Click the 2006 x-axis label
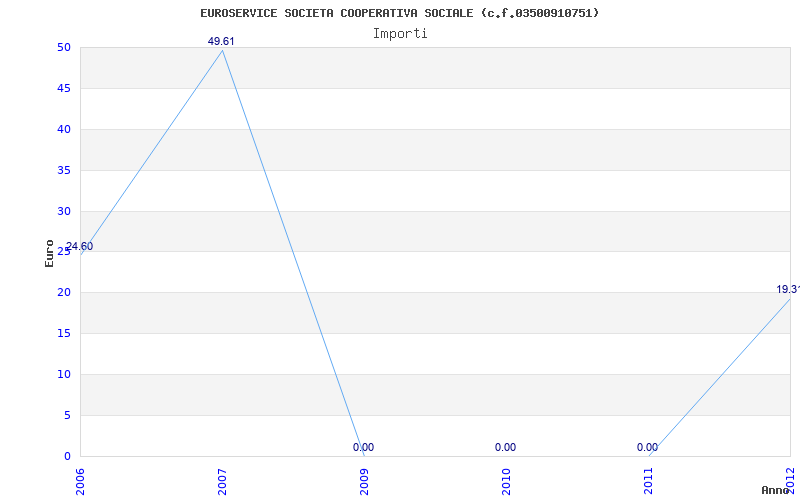 click(x=80, y=482)
